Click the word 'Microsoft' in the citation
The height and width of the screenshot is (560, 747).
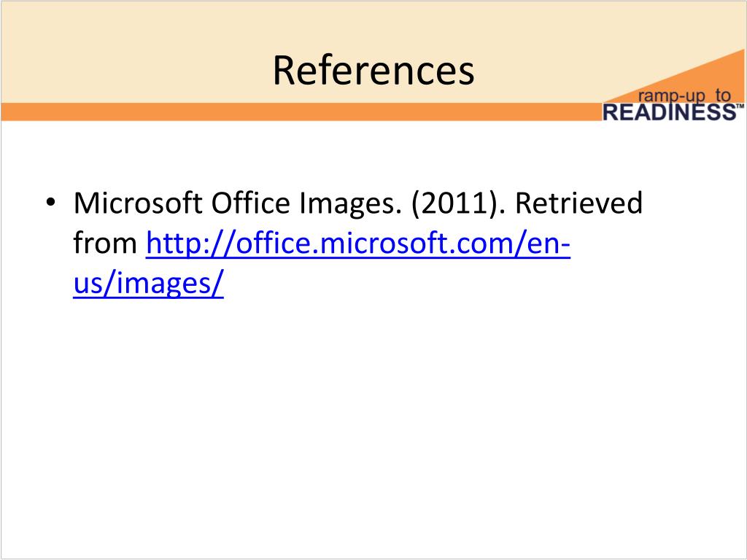tap(138, 203)
